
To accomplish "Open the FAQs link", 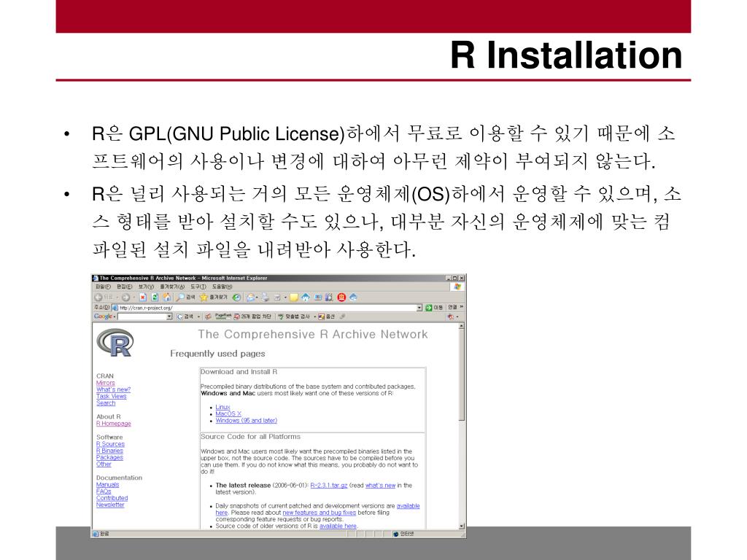I will 104,491.
